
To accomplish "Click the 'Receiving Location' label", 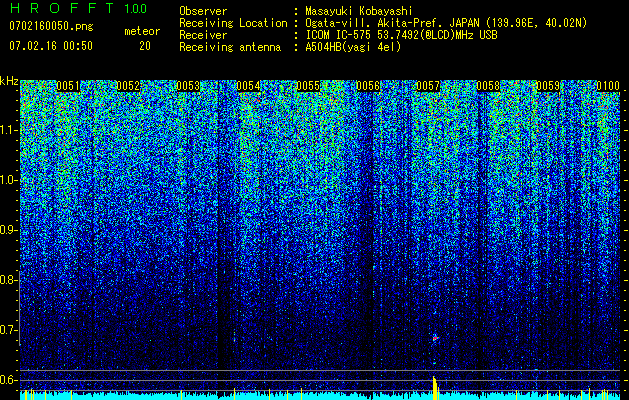I will 233,23.
